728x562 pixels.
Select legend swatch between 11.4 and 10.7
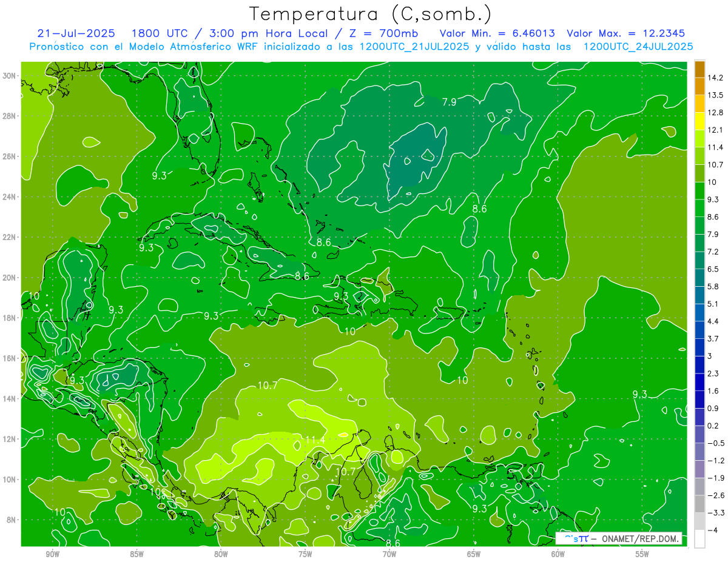pyautogui.click(x=699, y=155)
